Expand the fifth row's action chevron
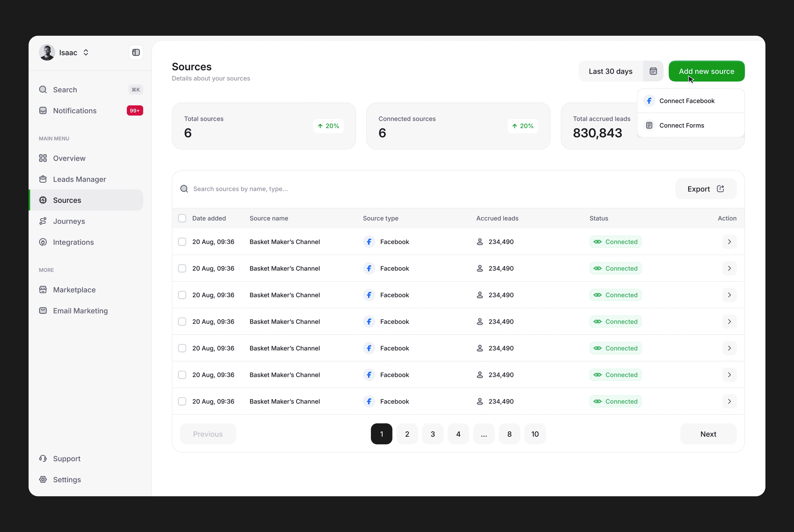Image resolution: width=794 pixels, height=532 pixels. click(x=729, y=348)
